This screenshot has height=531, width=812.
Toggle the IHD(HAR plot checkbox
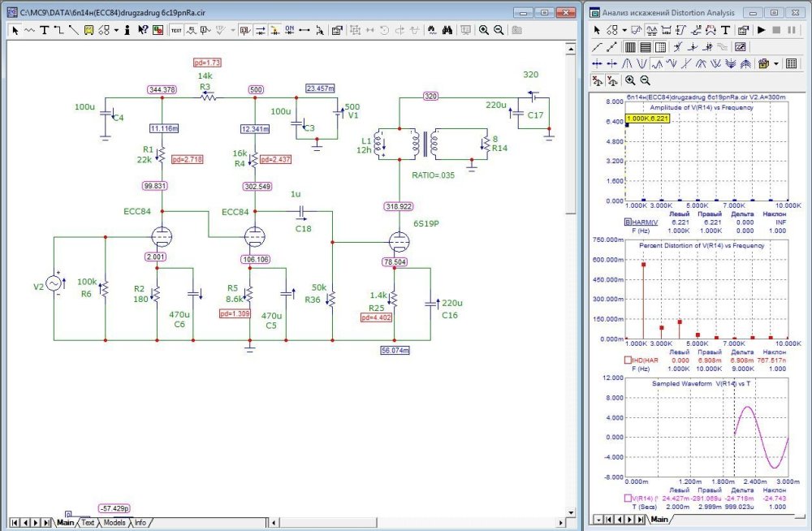click(x=627, y=360)
